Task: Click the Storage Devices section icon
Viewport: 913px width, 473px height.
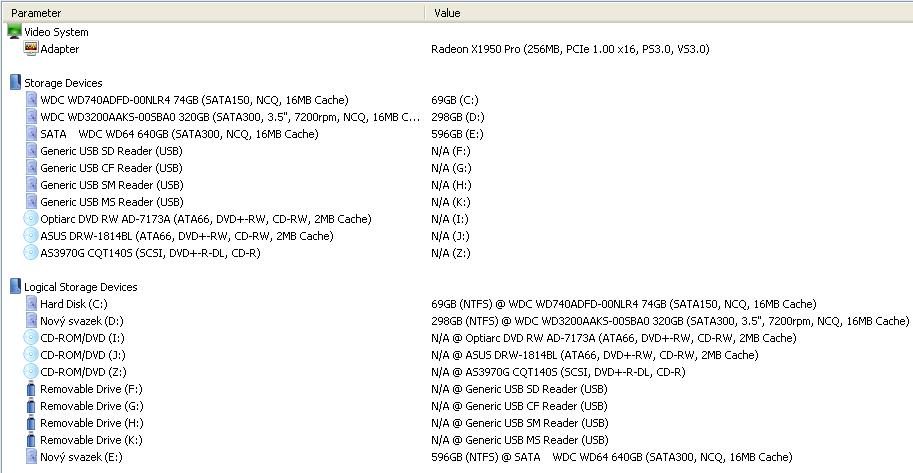Action: (x=15, y=83)
